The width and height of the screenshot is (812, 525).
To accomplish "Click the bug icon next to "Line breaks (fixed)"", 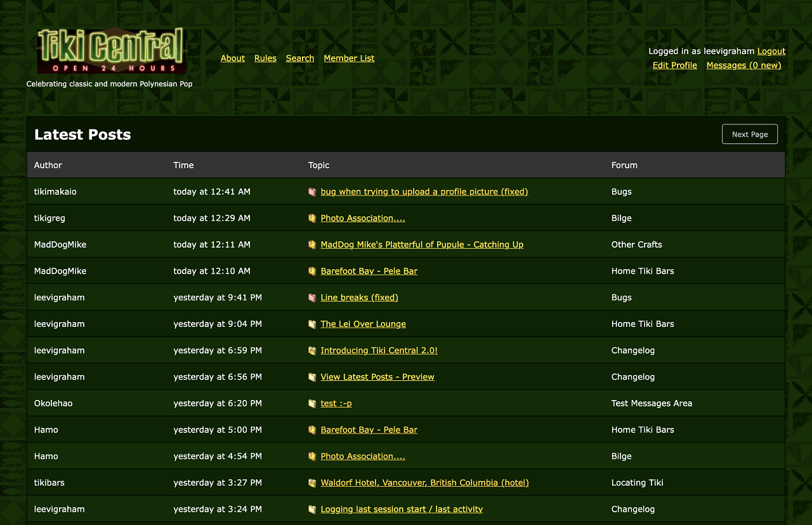I will coord(312,297).
